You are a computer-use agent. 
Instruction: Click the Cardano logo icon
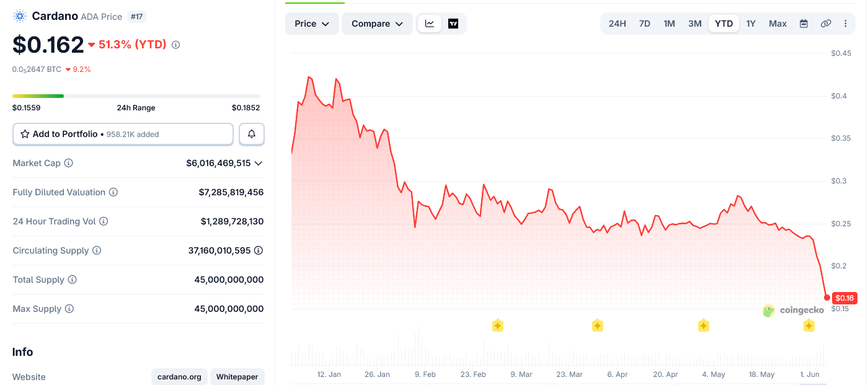point(20,17)
